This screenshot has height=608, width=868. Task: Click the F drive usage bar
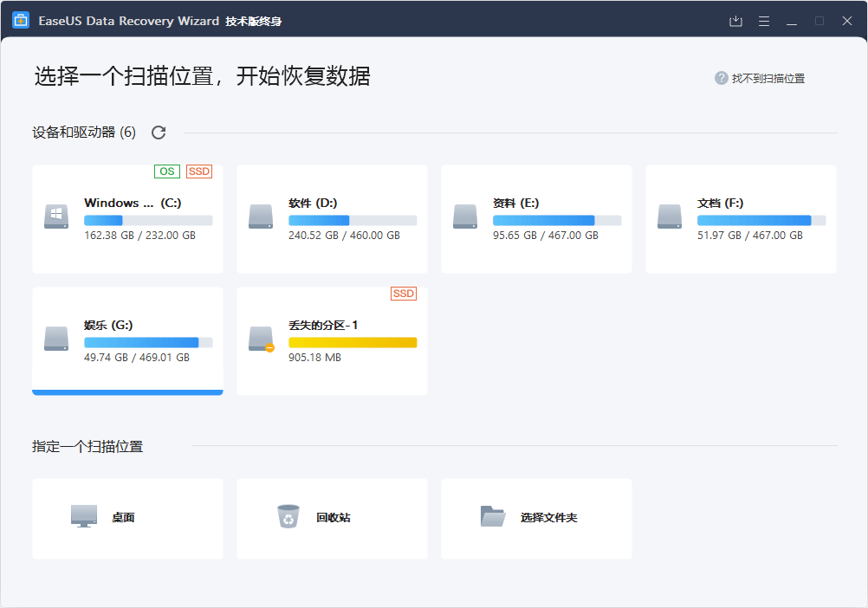pos(761,220)
